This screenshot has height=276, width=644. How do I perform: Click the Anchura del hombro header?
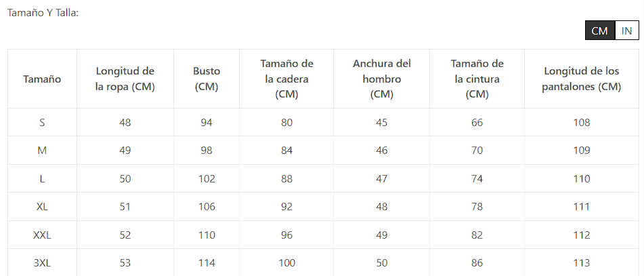tap(382, 79)
